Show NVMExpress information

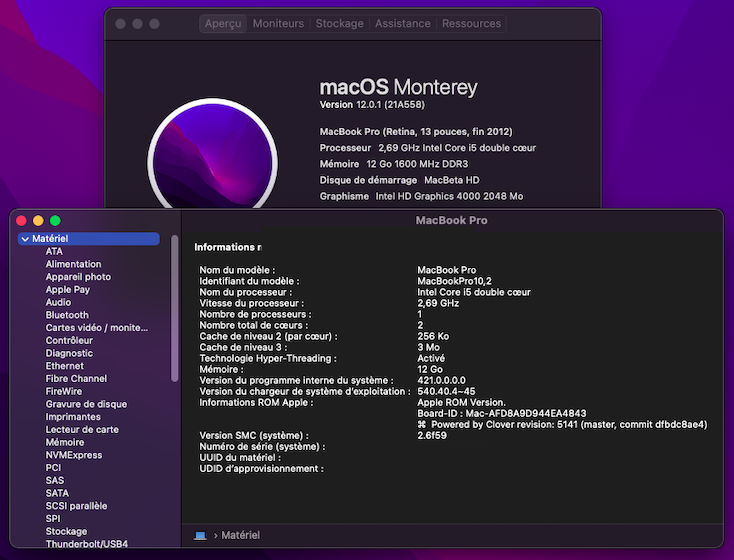(73, 455)
